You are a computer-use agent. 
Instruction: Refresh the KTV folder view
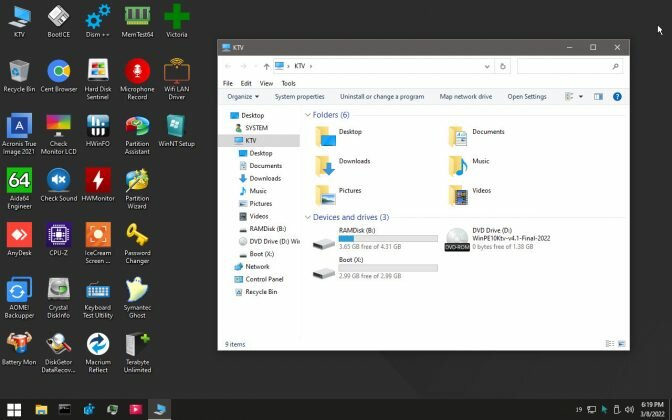click(x=503, y=66)
